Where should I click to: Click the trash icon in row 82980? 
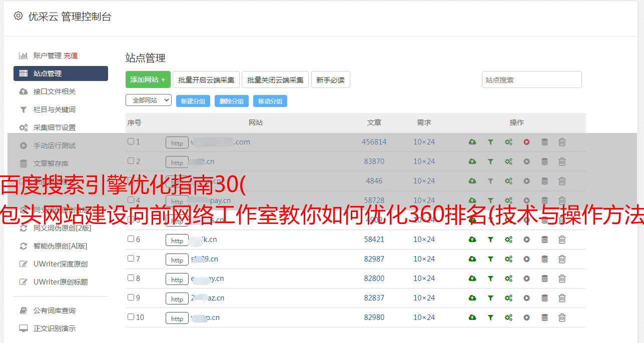pyautogui.click(x=562, y=317)
